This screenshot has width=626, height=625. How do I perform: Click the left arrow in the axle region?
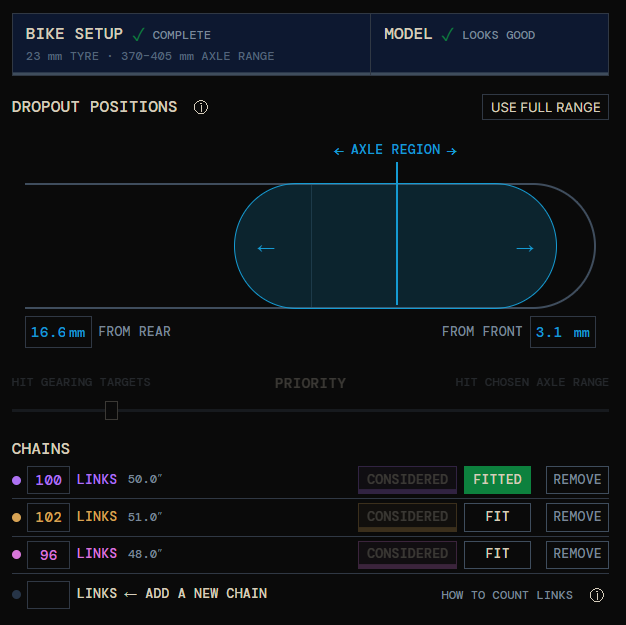266,248
